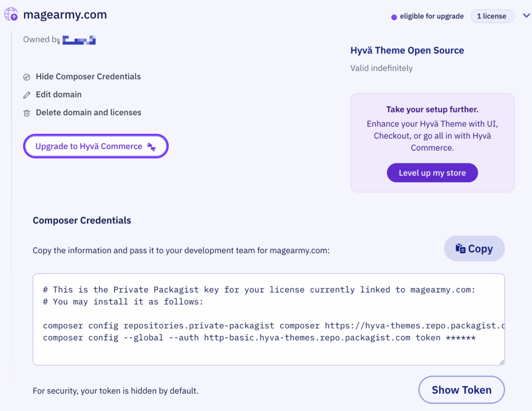Click inside the Composer Credentials text area

click(269, 319)
